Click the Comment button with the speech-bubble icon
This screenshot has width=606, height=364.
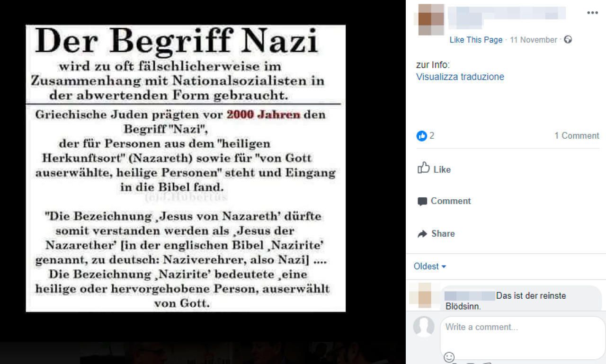click(x=444, y=201)
